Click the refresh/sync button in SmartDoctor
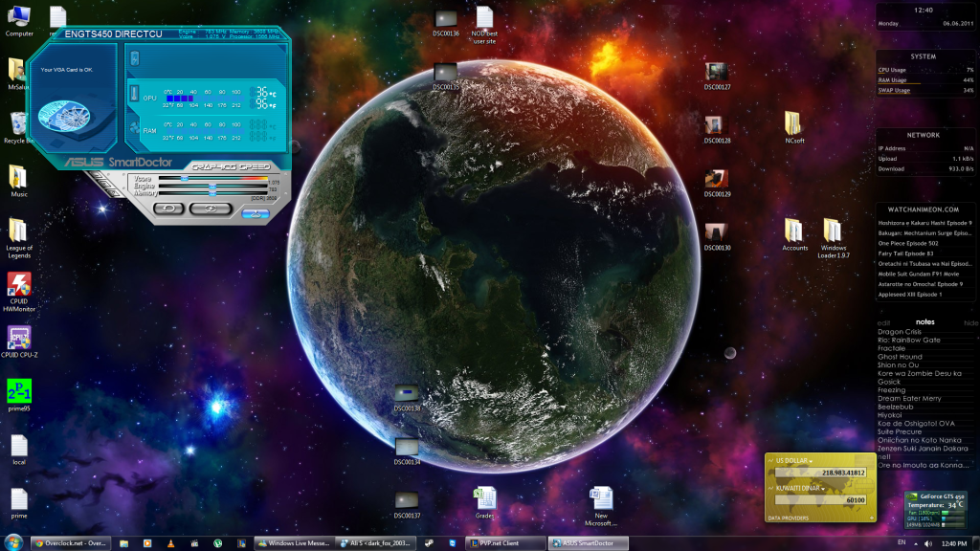980x551 pixels. coord(211,209)
